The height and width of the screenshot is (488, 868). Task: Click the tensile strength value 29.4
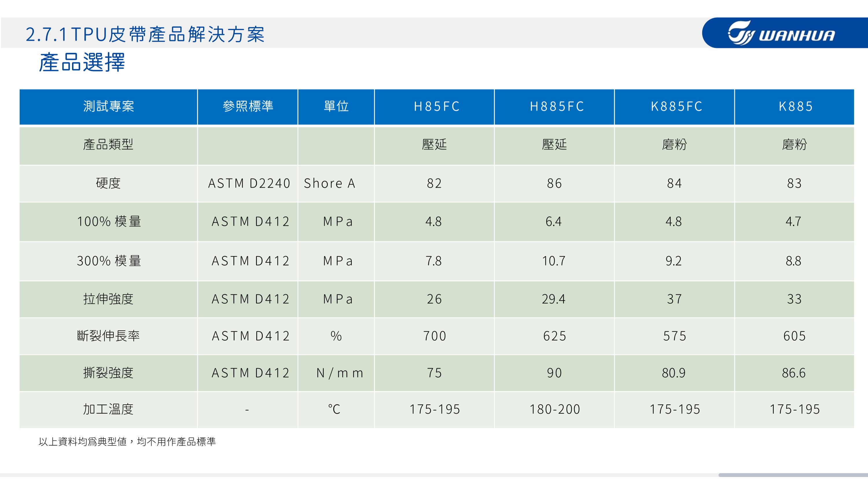553,299
